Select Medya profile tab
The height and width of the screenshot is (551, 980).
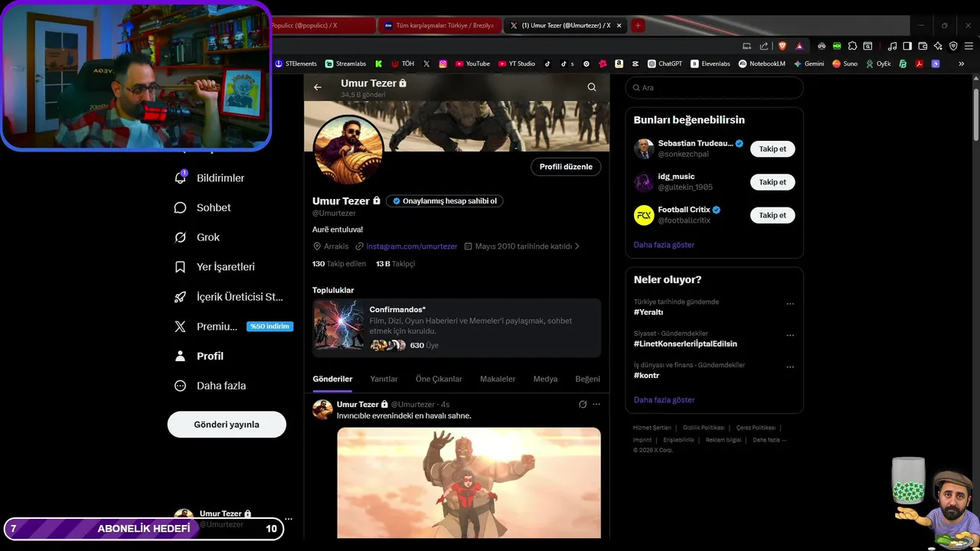click(545, 379)
